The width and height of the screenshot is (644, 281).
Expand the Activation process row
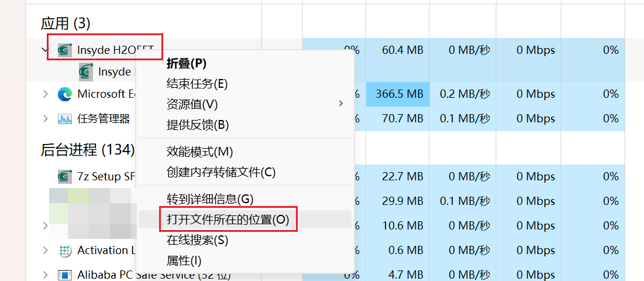(x=45, y=250)
